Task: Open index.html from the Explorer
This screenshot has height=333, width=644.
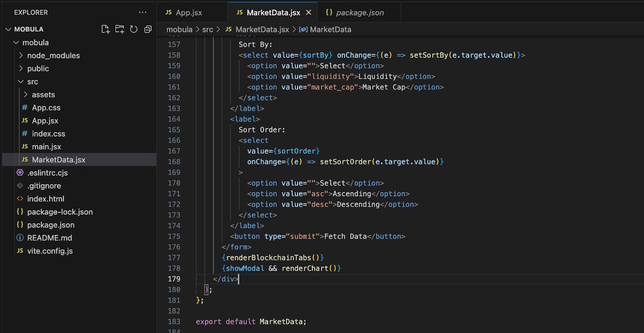Action: pyautogui.click(x=46, y=199)
